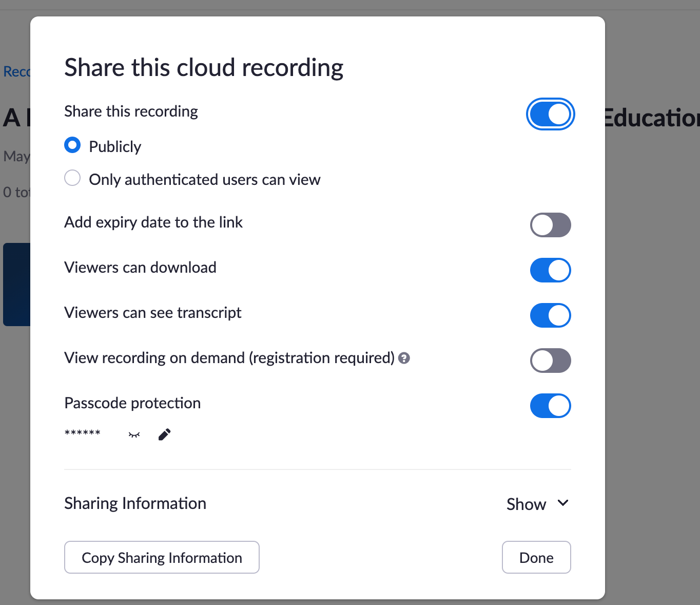Image resolution: width=700 pixels, height=605 pixels.
Task: Click the Done button
Action: pos(536,557)
